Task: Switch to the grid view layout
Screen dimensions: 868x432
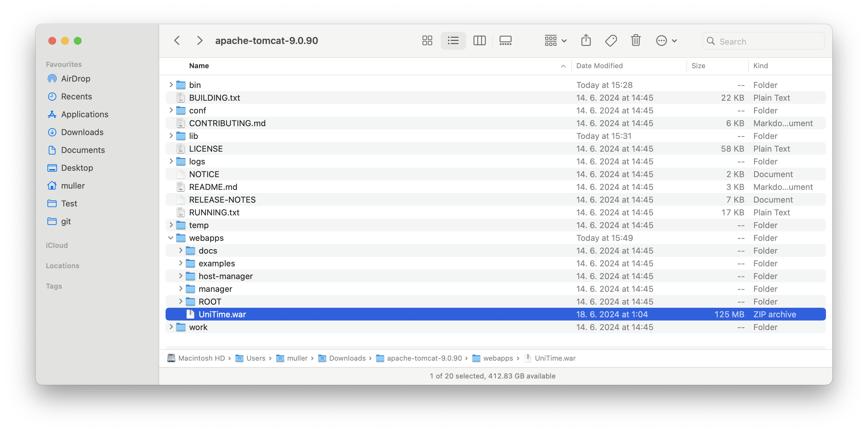Action: [x=427, y=40]
